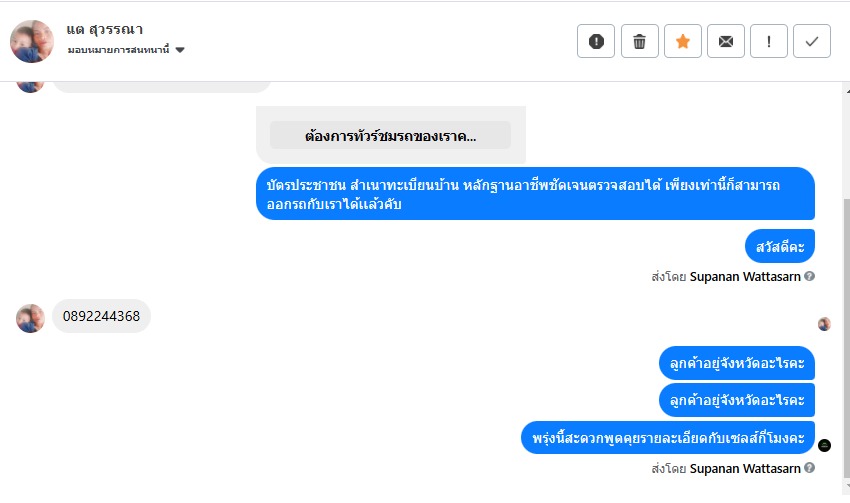Click the gray quick-reply button about the club
Image resolution: width=850 pixels, height=503 pixels.
coord(390,135)
